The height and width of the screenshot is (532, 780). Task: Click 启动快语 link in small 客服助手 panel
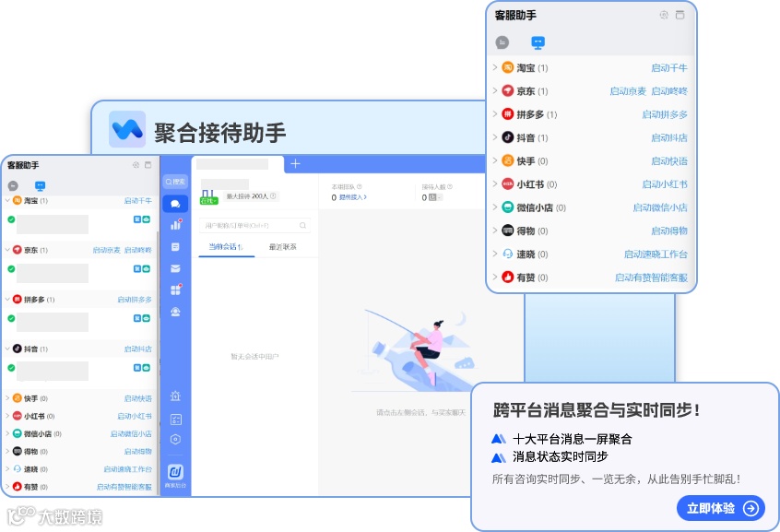coord(137,398)
